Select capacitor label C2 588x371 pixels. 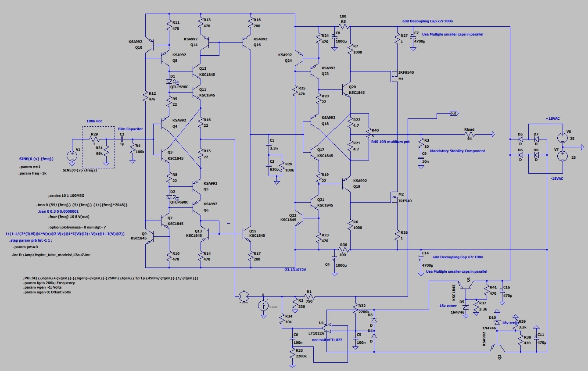click(x=122, y=134)
